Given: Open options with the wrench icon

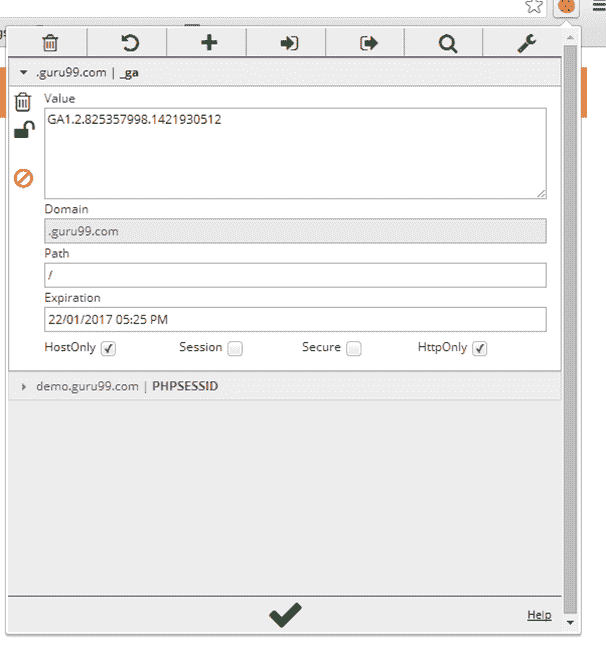Looking at the screenshot, I should tap(527, 43).
